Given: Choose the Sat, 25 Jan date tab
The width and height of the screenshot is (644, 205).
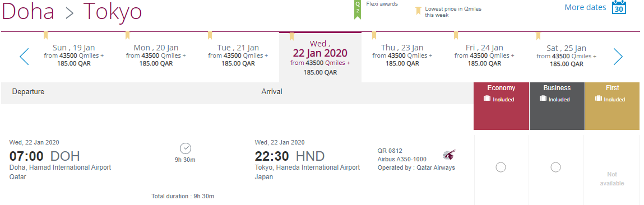Looking at the screenshot, I should point(567,55).
